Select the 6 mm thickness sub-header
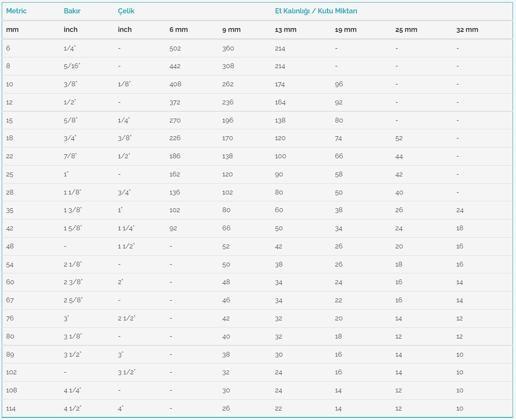 click(x=178, y=30)
